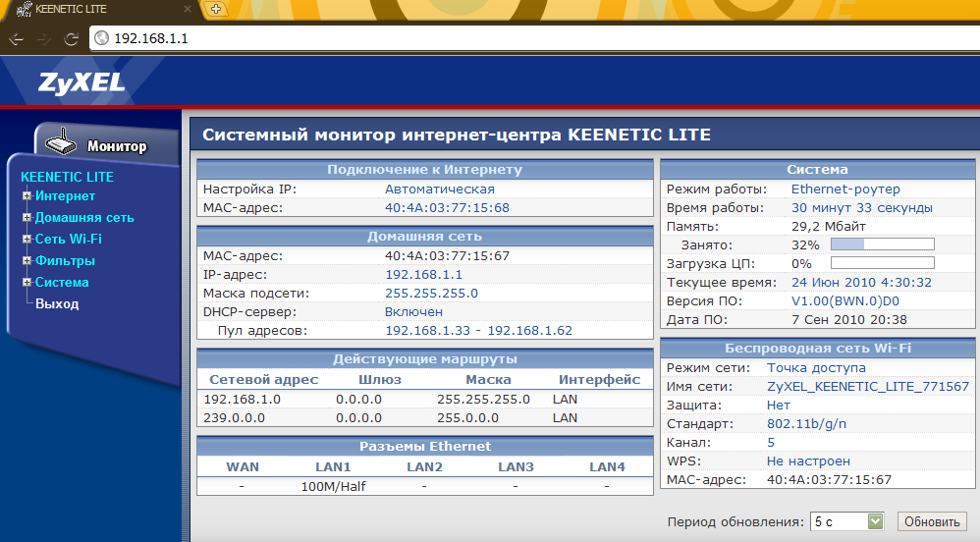Expand the Фильтры tree node
This screenshot has height=542, width=980.
pyautogui.click(x=27, y=260)
